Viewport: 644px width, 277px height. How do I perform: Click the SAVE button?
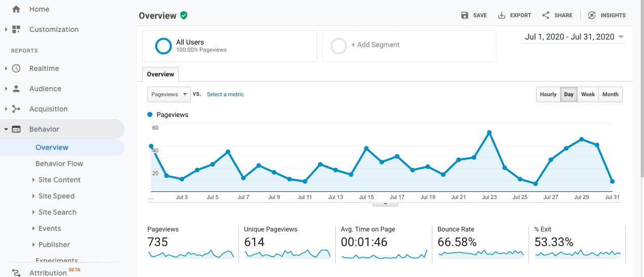tap(474, 15)
